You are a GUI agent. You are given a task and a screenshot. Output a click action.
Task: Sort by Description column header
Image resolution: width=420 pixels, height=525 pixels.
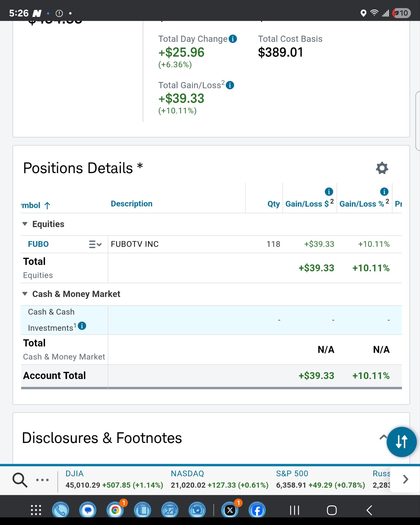click(132, 204)
